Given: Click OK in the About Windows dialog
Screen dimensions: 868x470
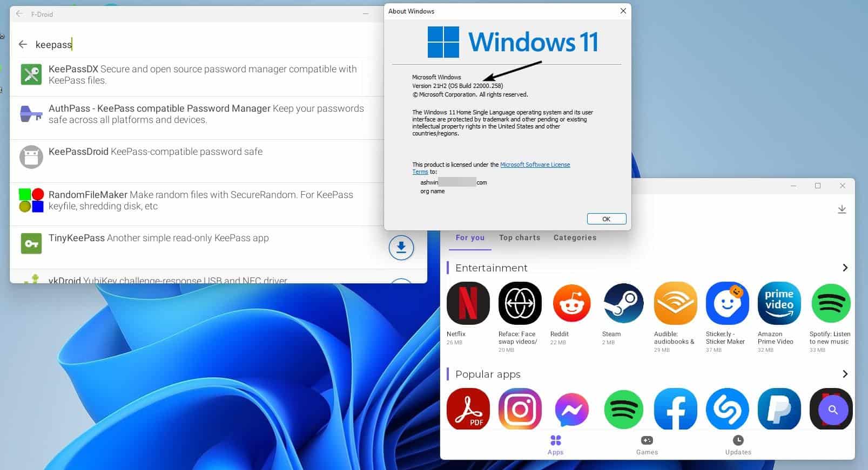Looking at the screenshot, I should click(x=607, y=219).
